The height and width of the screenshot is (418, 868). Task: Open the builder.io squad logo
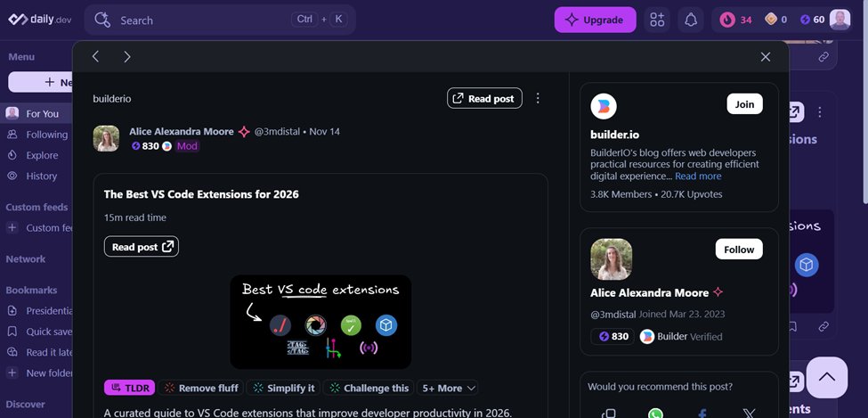click(x=604, y=106)
